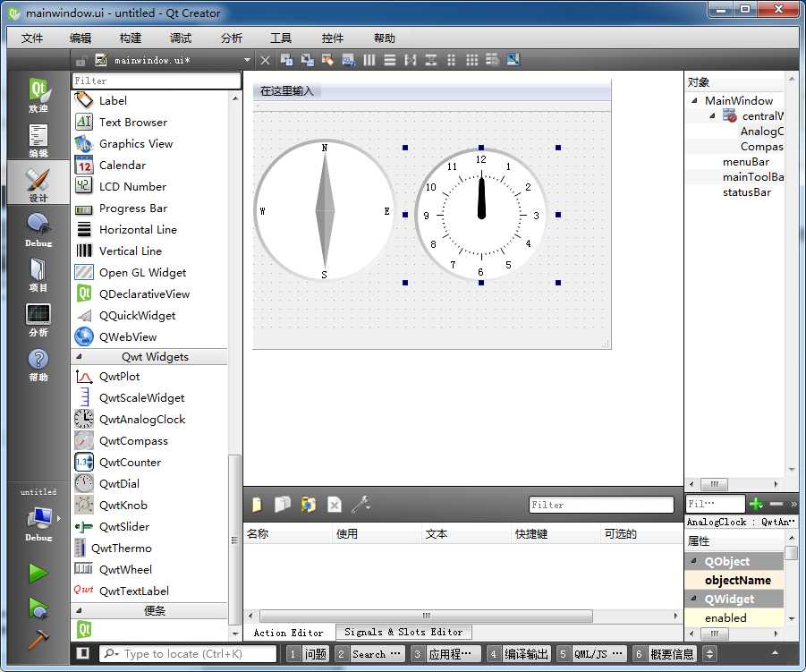Switch to the Edit (编辑) mode
The image size is (806, 672).
(x=38, y=140)
